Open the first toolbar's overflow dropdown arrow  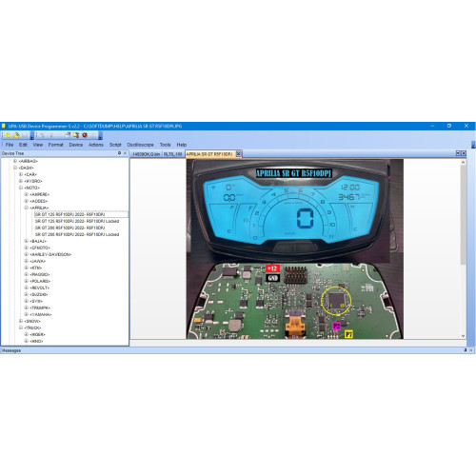[32, 136]
